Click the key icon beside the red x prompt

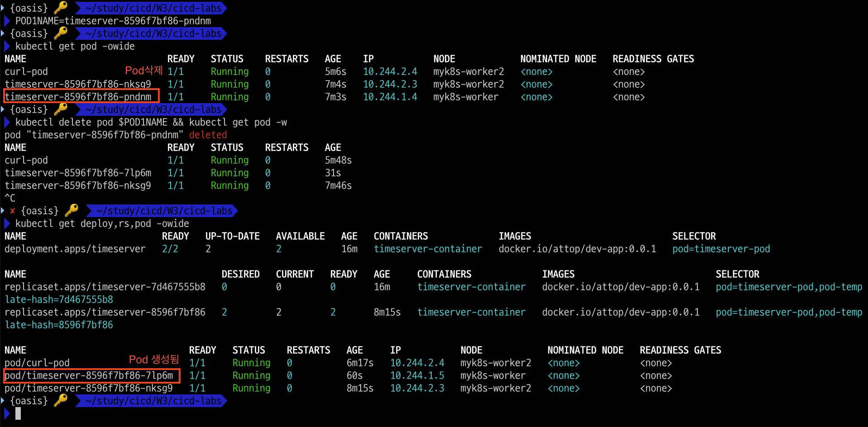coord(72,210)
